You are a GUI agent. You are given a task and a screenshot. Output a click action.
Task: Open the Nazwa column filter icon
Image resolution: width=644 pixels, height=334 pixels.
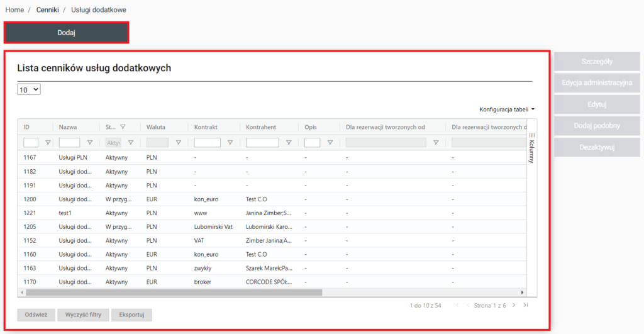pyautogui.click(x=90, y=143)
